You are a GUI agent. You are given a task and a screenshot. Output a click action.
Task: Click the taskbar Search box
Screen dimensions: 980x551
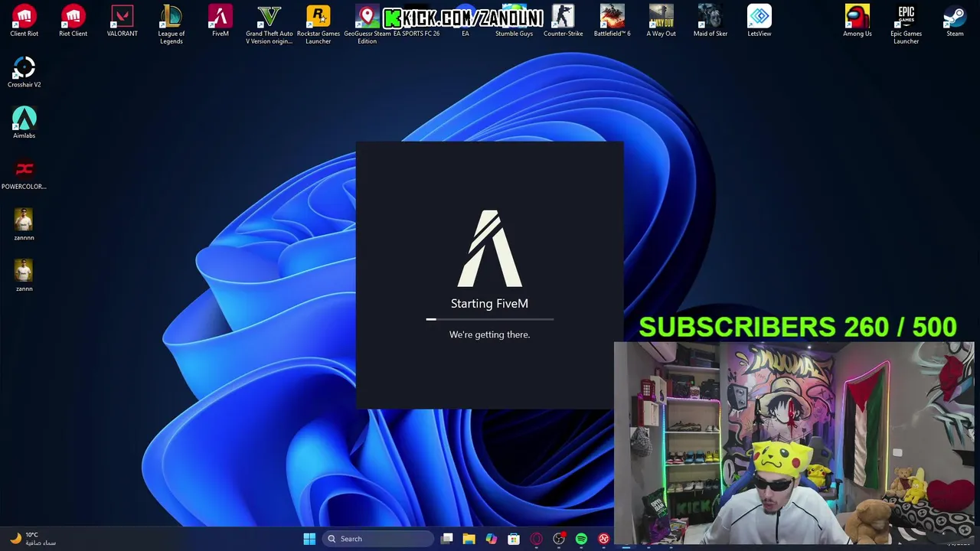point(379,539)
